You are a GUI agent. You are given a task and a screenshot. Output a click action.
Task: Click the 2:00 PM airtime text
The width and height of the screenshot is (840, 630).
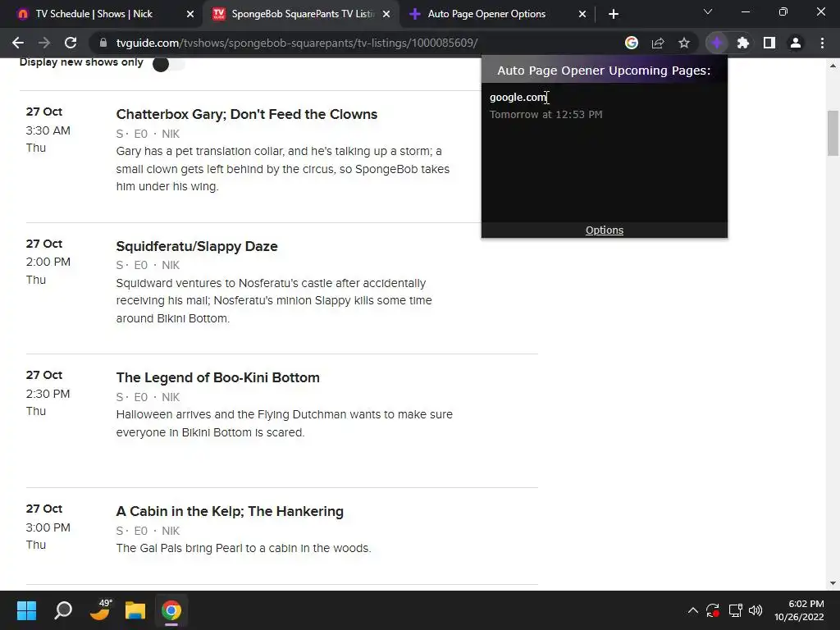click(48, 262)
